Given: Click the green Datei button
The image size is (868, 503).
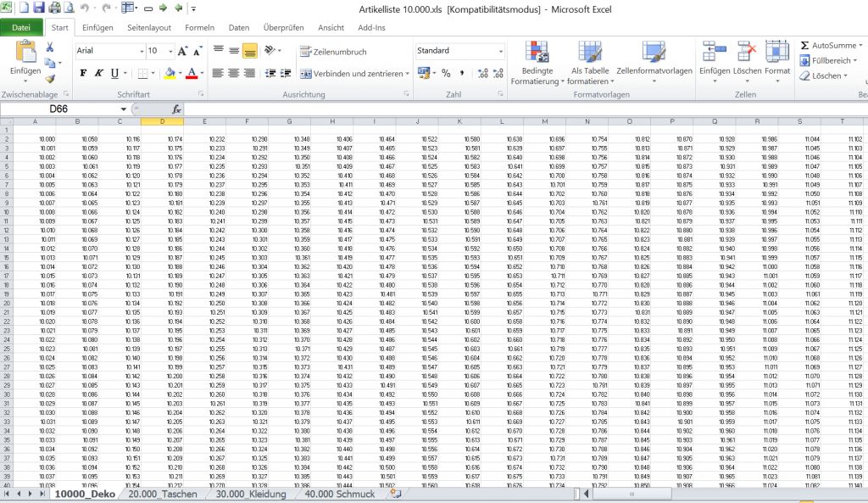Looking at the screenshot, I should tap(21, 27).
